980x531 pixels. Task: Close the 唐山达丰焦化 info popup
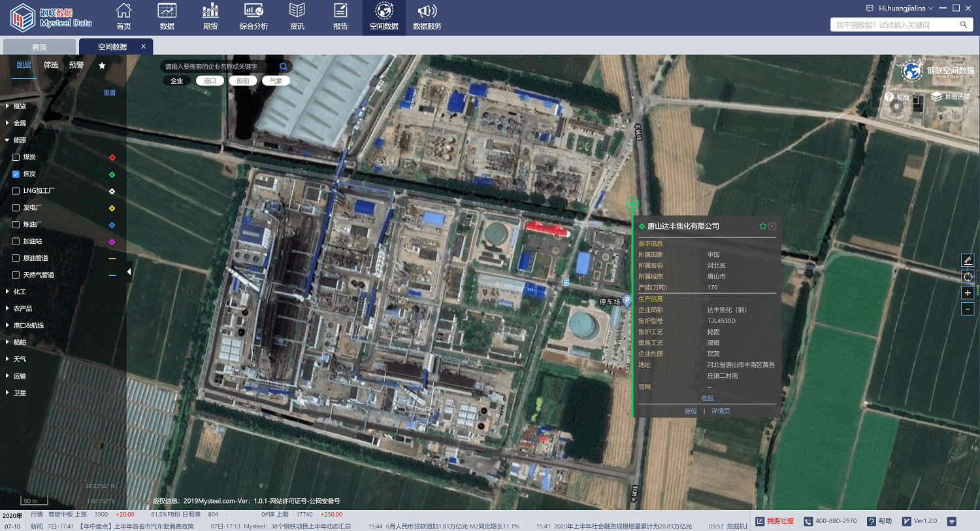point(772,226)
